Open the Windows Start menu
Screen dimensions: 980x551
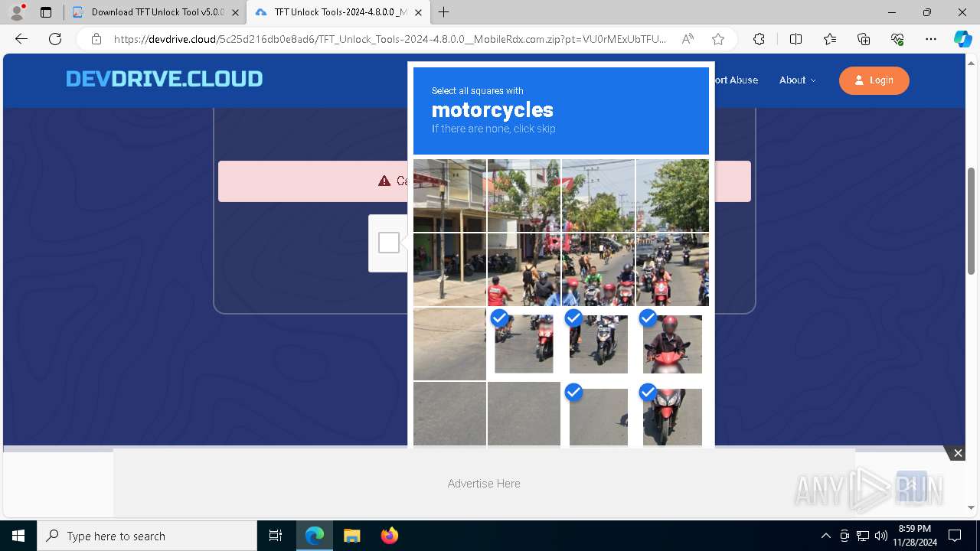tap(18, 536)
